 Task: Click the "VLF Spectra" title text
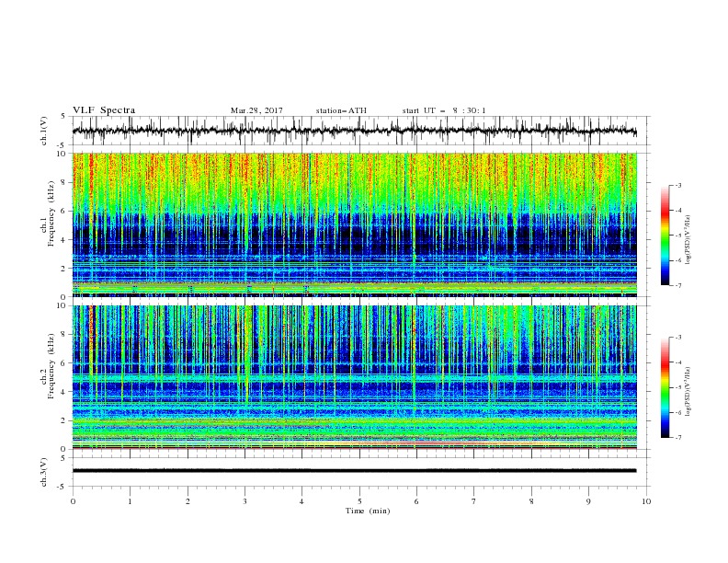104,110
